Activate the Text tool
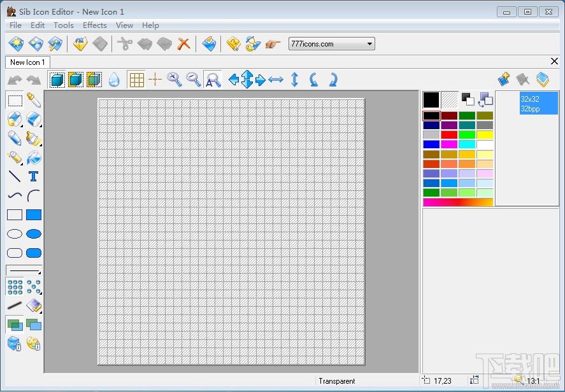Image resolution: width=565 pixels, height=392 pixels. pos(34,176)
